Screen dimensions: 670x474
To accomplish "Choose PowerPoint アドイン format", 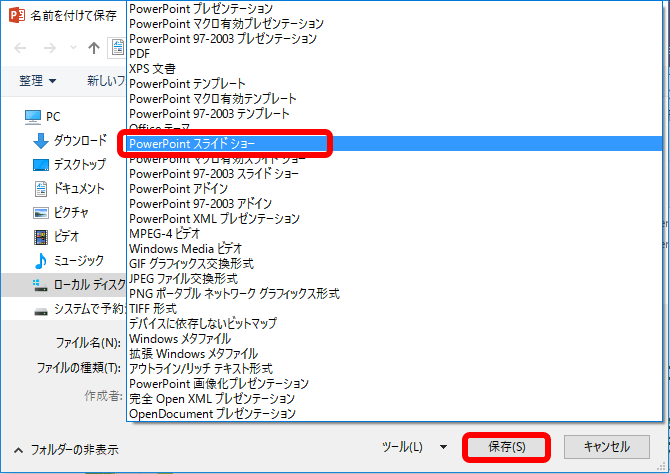I will tap(394, 188).
